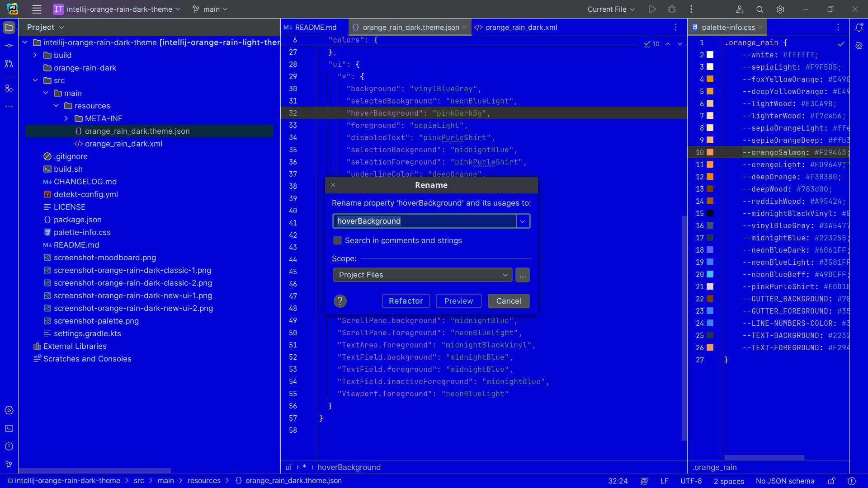Open the Project Files scope dropdown
868x488 pixels.
(x=422, y=275)
